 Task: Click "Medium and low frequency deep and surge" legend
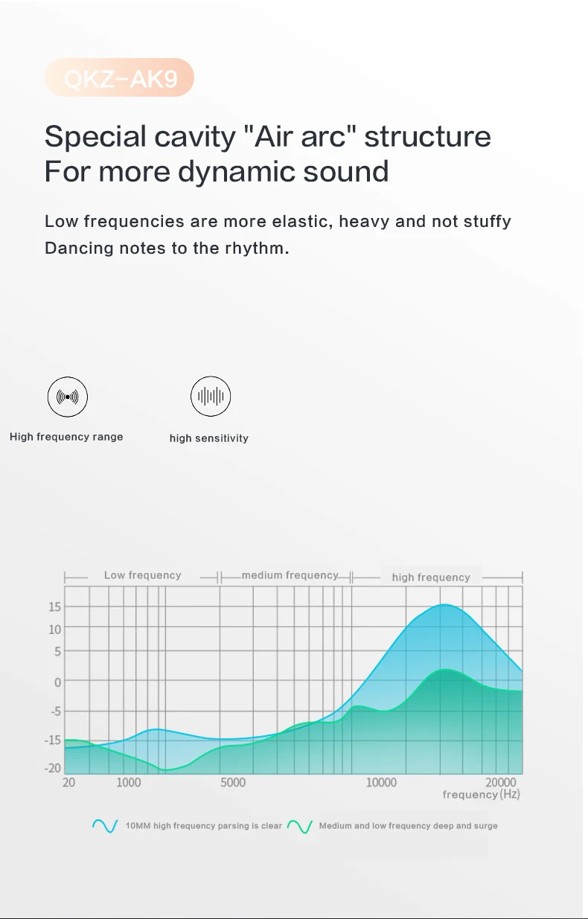[x=408, y=826]
